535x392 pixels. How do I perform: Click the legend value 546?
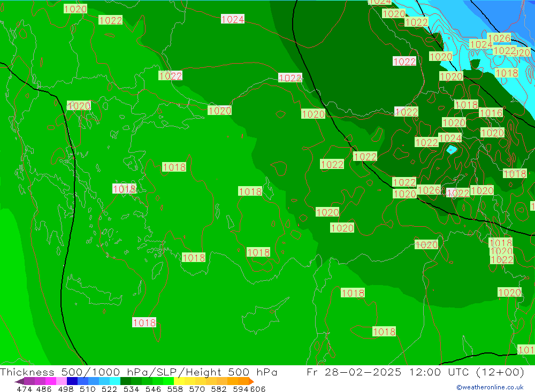[153, 389]
